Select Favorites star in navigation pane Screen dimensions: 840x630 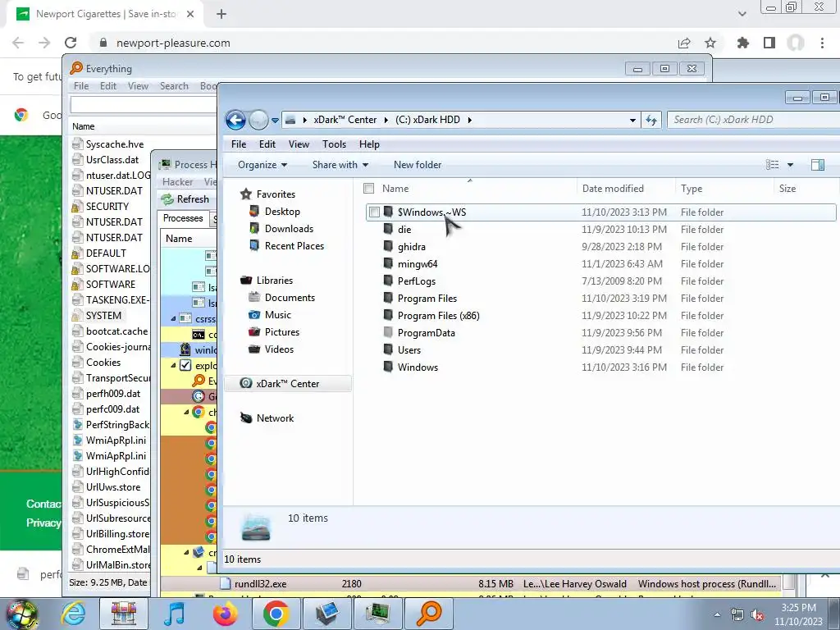click(246, 194)
